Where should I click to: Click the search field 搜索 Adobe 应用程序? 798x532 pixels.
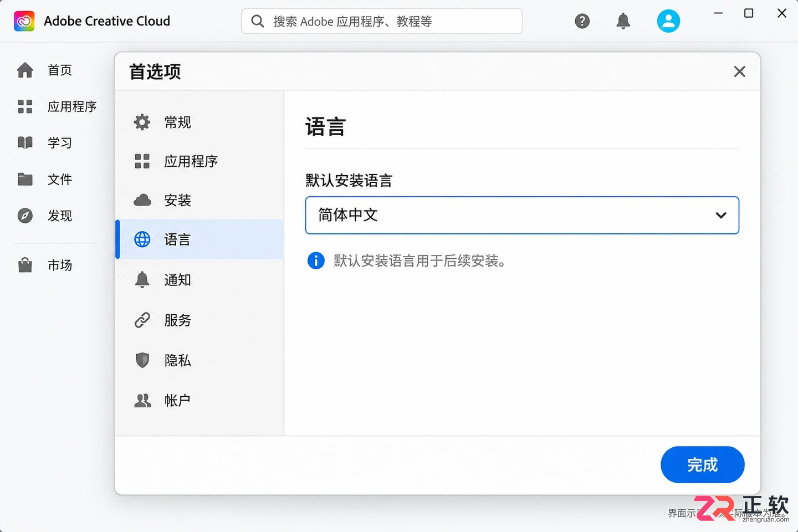(x=382, y=21)
